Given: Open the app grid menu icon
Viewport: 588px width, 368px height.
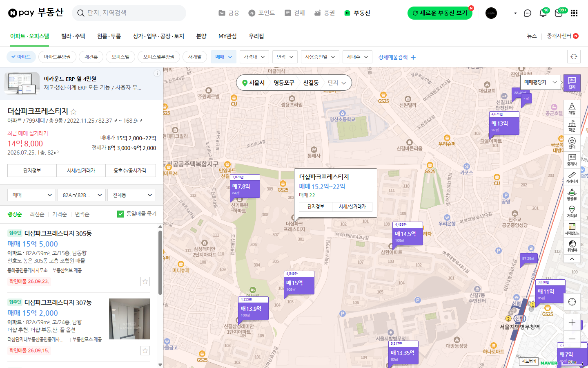Looking at the screenshot, I should 574,13.
